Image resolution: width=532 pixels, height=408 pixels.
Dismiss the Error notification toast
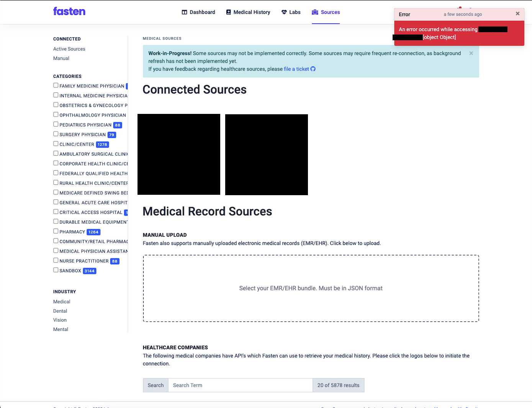(x=517, y=13)
